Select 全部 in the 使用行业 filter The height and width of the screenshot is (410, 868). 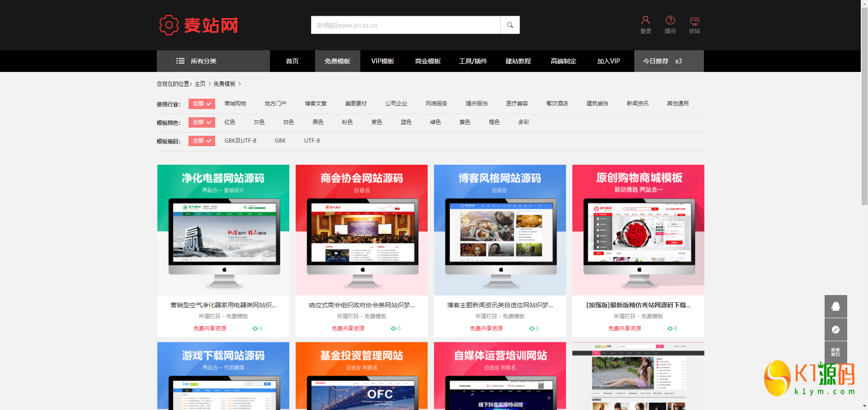click(x=202, y=104)
